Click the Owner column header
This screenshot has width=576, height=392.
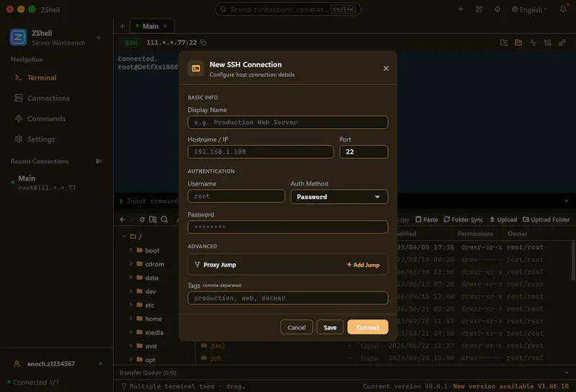pos(517,234)
